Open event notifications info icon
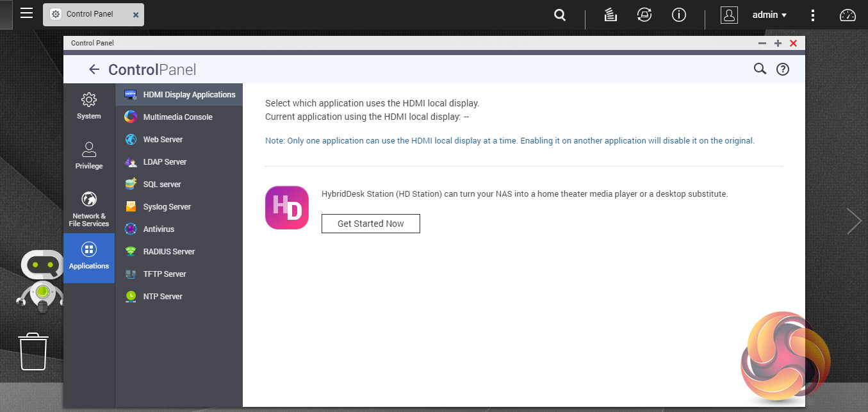 pyautogui.click(x=679, y=15)
